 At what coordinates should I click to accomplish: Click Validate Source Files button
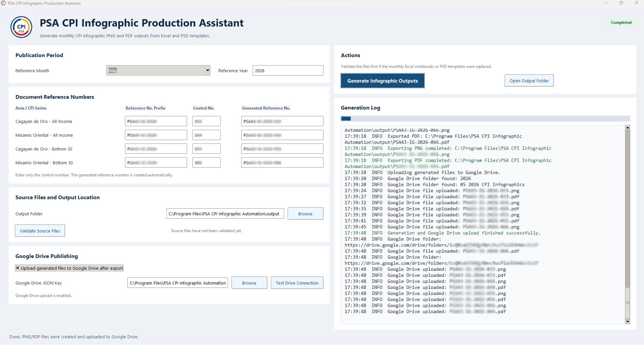point(40,231)
